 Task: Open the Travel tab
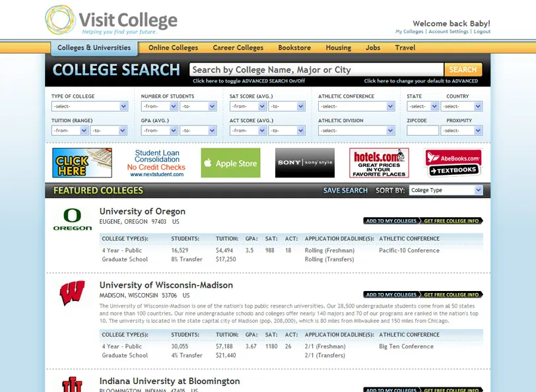[405, 48]
